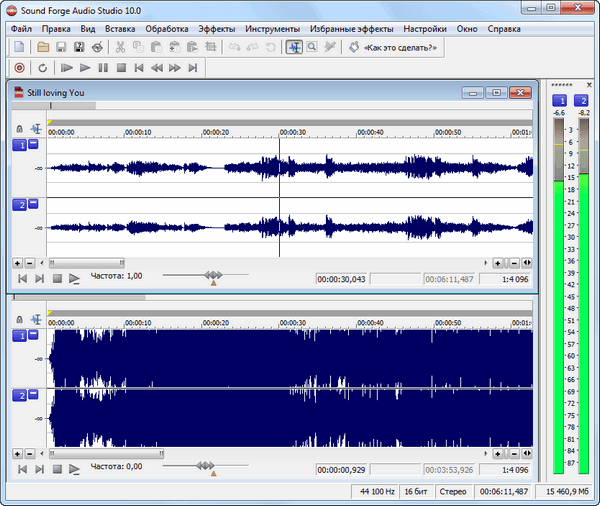Image resolution: width=600 pixels, height=506 pixels.
Task: Click the 1:4 096 zoom ratio field in bottom window
Action: (x=516, y=469)
